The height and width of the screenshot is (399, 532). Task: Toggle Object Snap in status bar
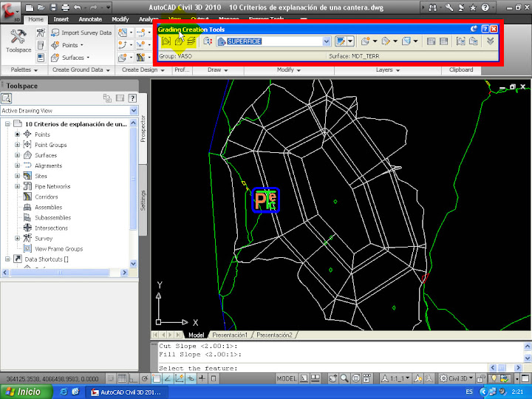(x=156, y=378)
